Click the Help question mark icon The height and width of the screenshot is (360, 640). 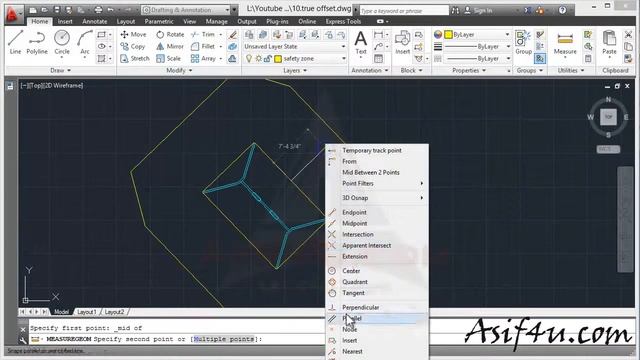click(x=562, y=10)
